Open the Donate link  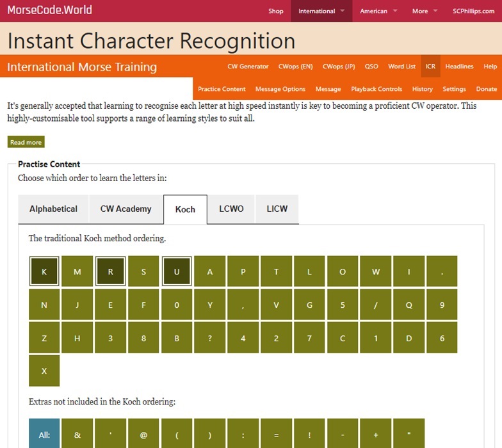(487, 89)
